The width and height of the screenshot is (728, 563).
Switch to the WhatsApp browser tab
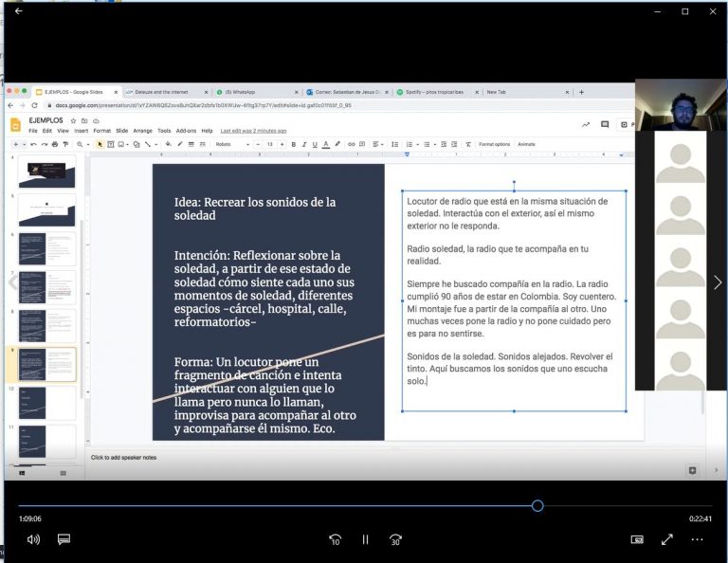click(x=242, y=92)
